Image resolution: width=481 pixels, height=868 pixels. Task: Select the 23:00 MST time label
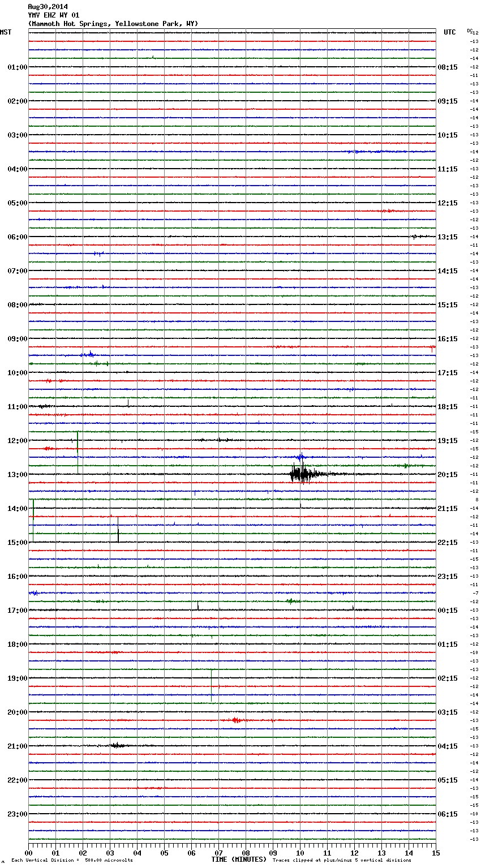[x=18, y=814]
